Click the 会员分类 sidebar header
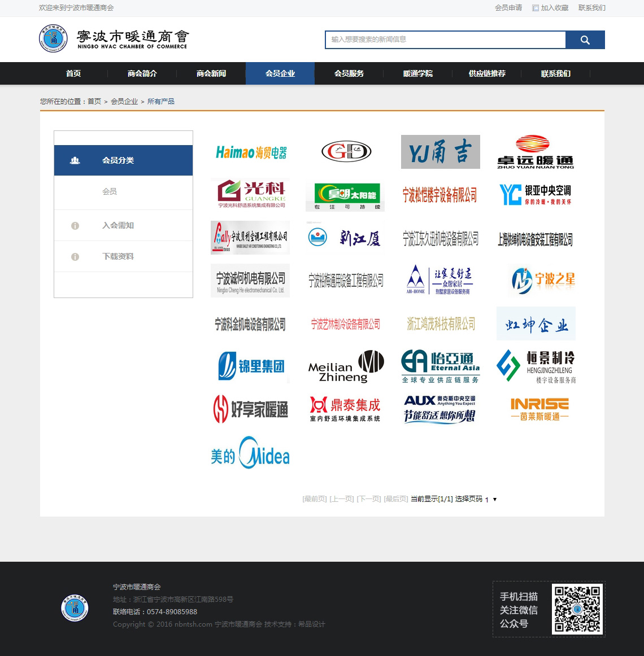 point(124,160)
